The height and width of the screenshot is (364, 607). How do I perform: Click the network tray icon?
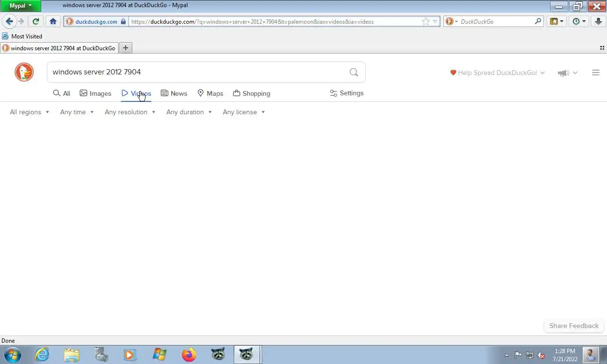pyautogui.click(x=530, y=355)
